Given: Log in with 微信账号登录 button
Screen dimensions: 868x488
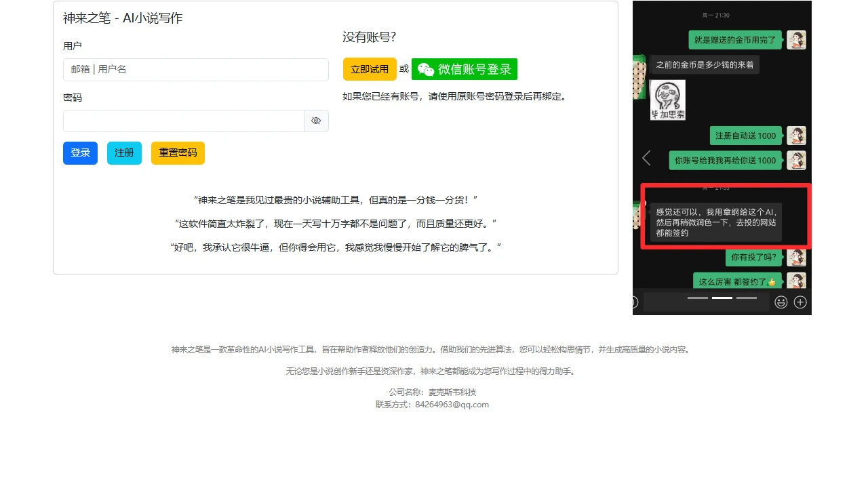Looking at the screenshot, I should 465,69.
